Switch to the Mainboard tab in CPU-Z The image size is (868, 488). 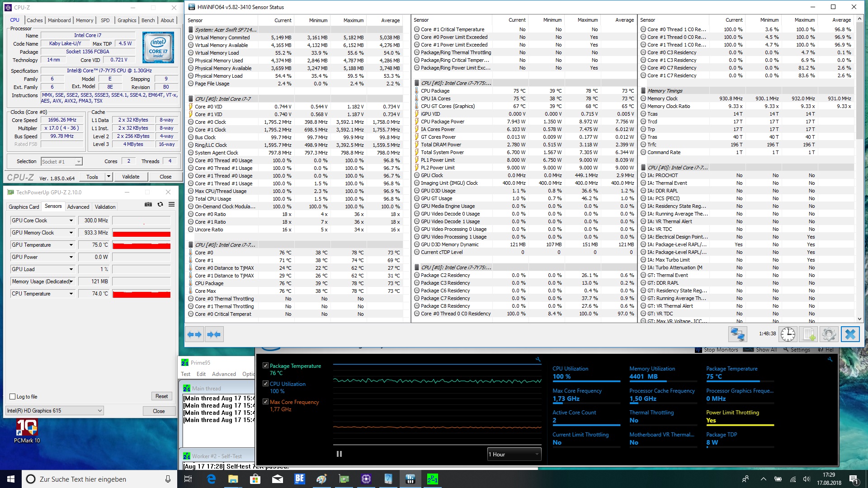click(x=59, y=20)
